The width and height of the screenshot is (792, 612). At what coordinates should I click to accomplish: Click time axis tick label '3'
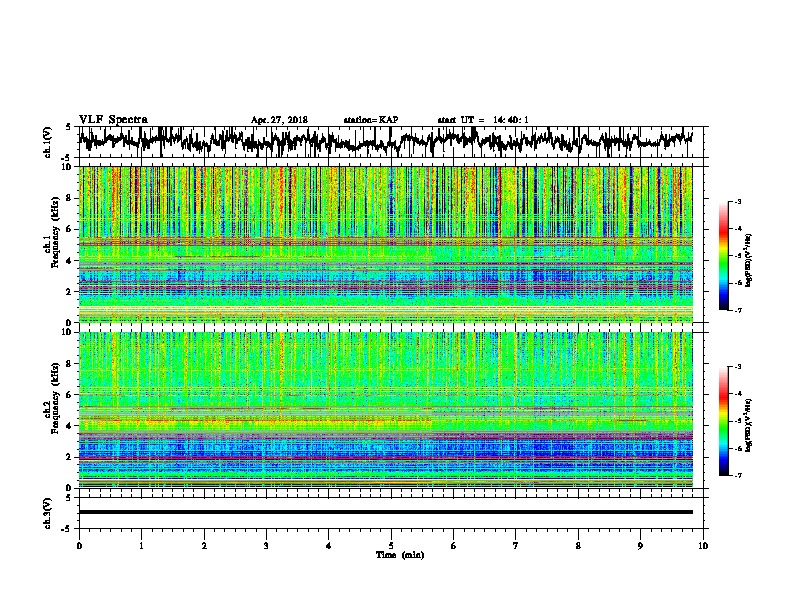pos(266,546)
